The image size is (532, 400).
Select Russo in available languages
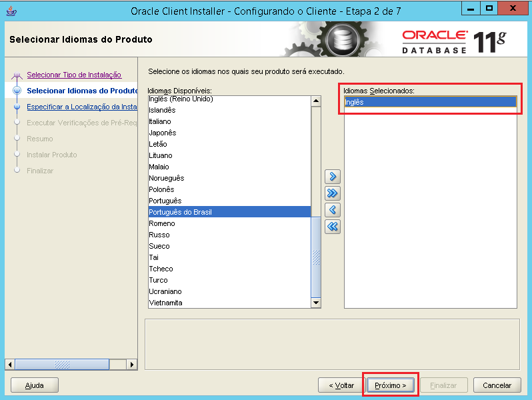click(229, 235)
